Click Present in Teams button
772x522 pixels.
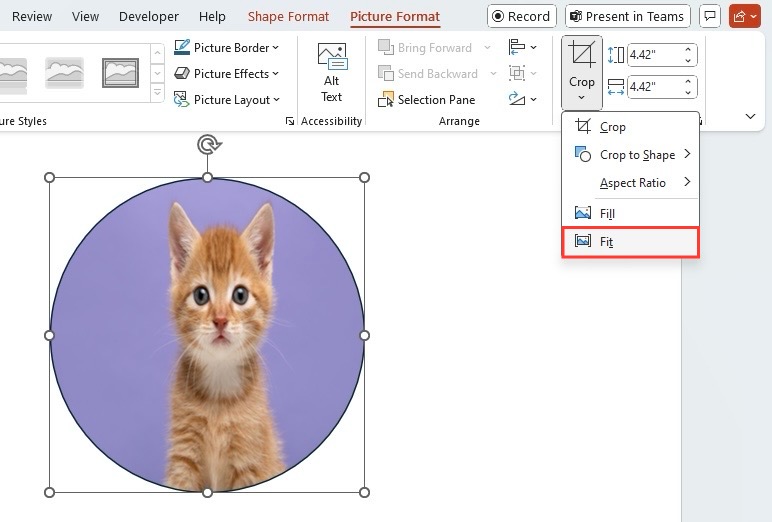(x=627, y=16)
